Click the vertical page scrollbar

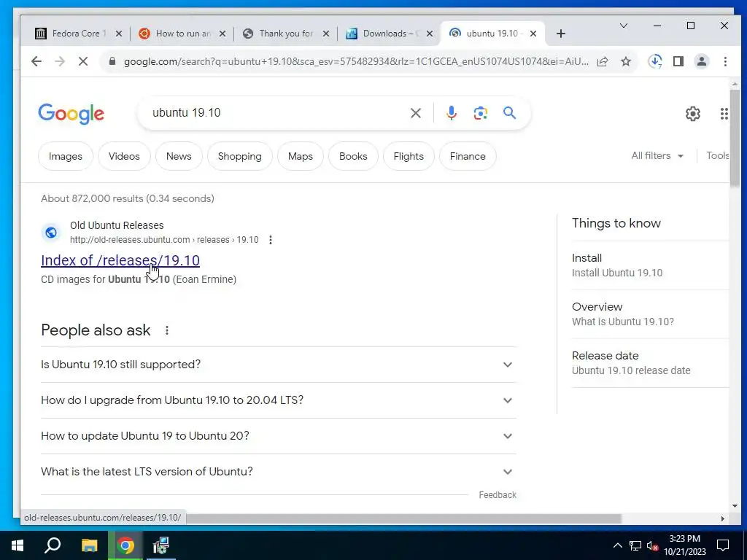pos(735,138)
